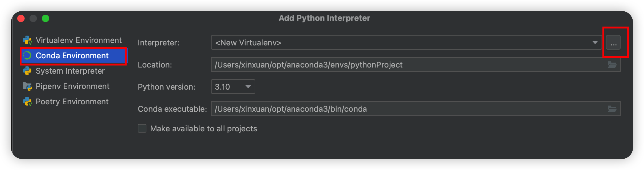Switch to Poetry Environment
Viewport: 644px width, 170px height.
click(72, 102)
